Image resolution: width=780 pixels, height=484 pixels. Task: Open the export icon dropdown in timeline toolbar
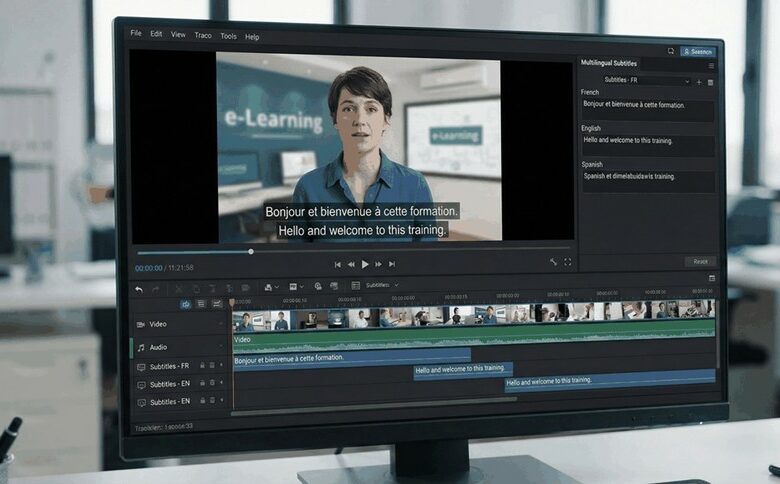click(271, 287)
